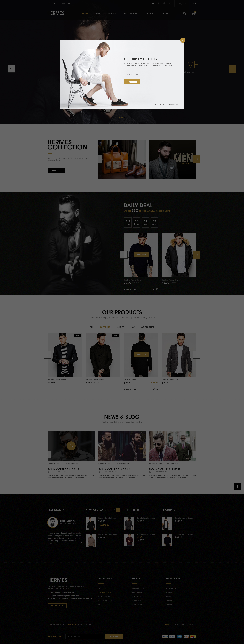Click the Twitter icon in top bar

click(153, 4)
